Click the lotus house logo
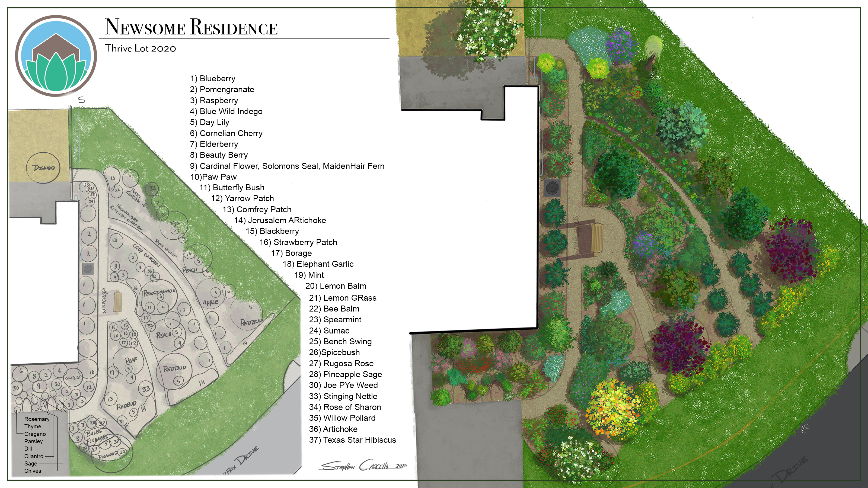868x488 pixels. click(56, 56)
